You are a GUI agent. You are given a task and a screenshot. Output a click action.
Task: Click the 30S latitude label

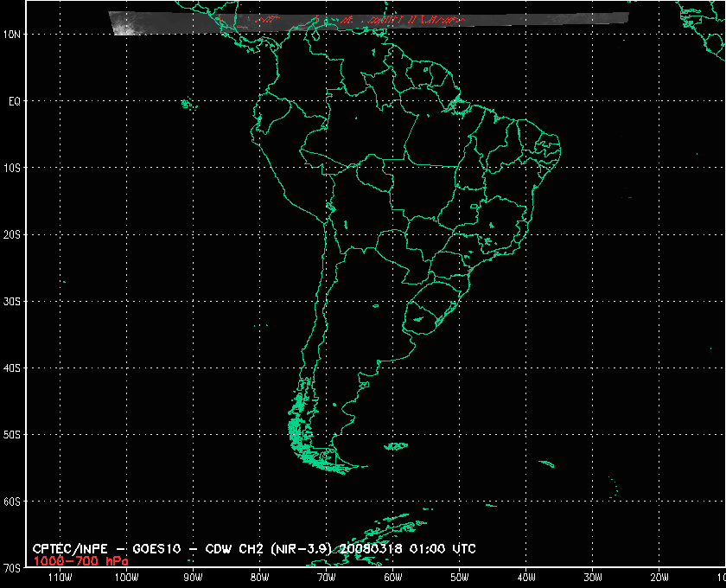[x=12, y=302]
